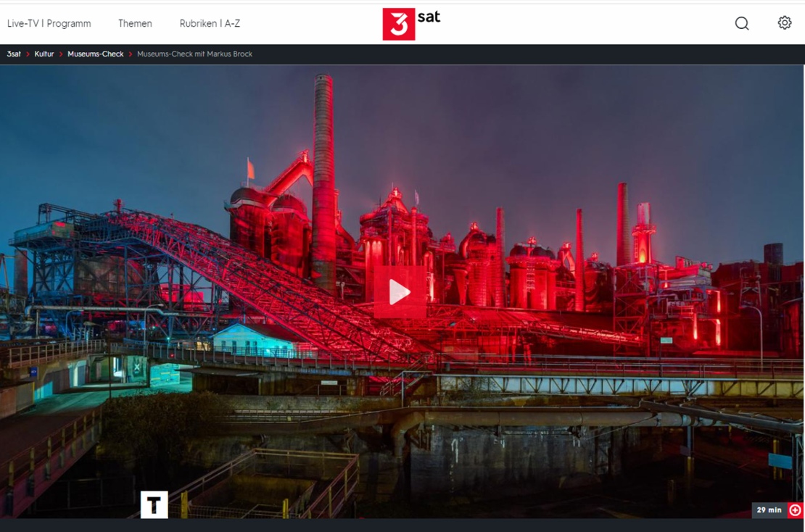The image size is (805, 532).
Task: Open the A-Z listing link
Action: pyautogui.click(x=232, y=23)
